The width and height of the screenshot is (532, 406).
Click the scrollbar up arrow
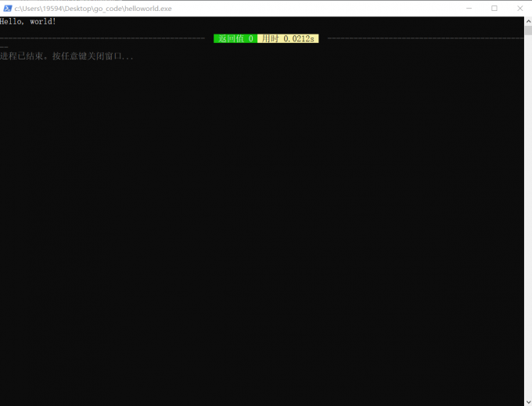coord(528,21)
